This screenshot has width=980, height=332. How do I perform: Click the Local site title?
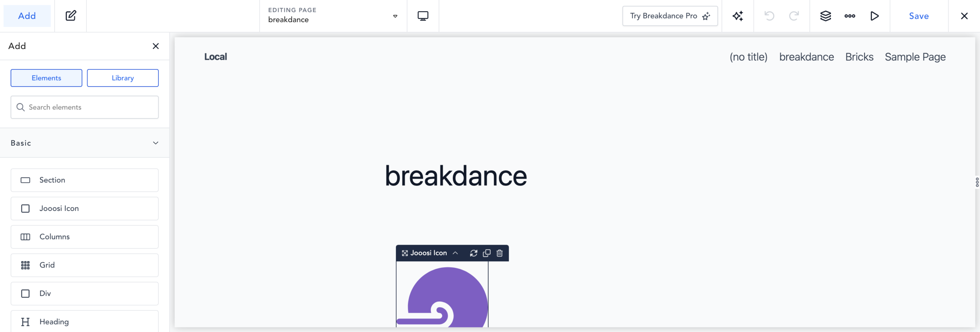216,57
